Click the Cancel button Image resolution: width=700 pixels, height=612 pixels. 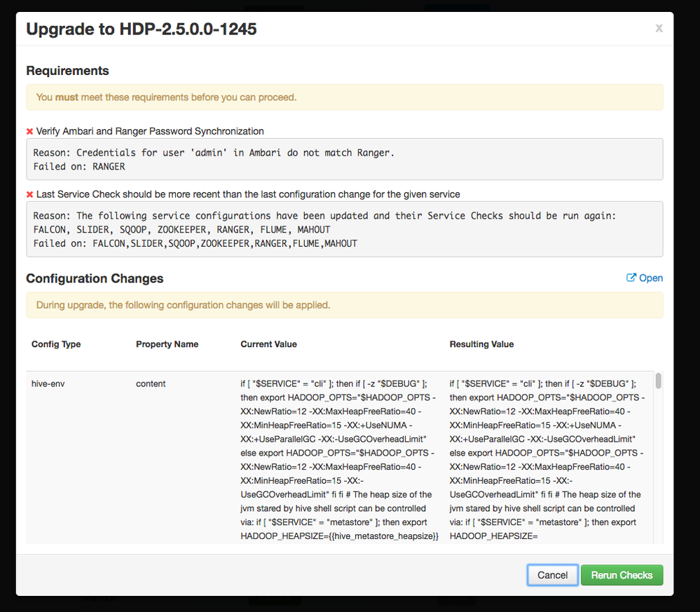552,575
